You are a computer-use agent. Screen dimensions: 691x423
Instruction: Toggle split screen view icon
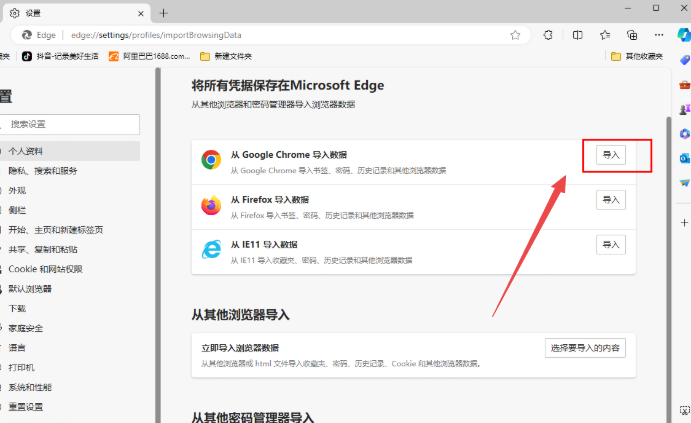(577, 35)
